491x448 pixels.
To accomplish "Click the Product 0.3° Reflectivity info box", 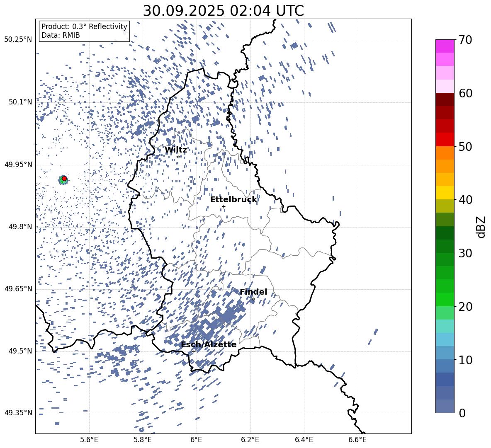I will (x=84, y=31).
